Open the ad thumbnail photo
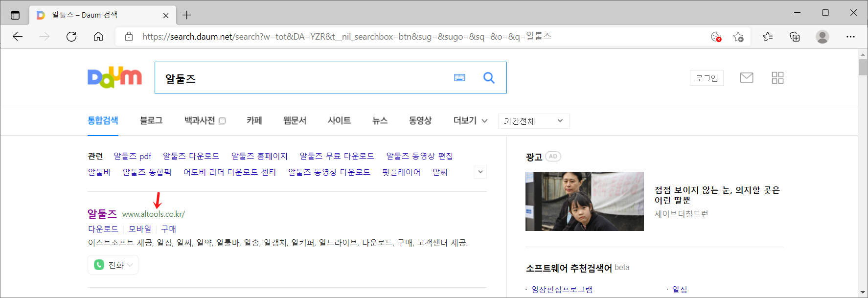The width and height of the screenshot is (868, 298). pyautogui.click(x=585, y=201)
